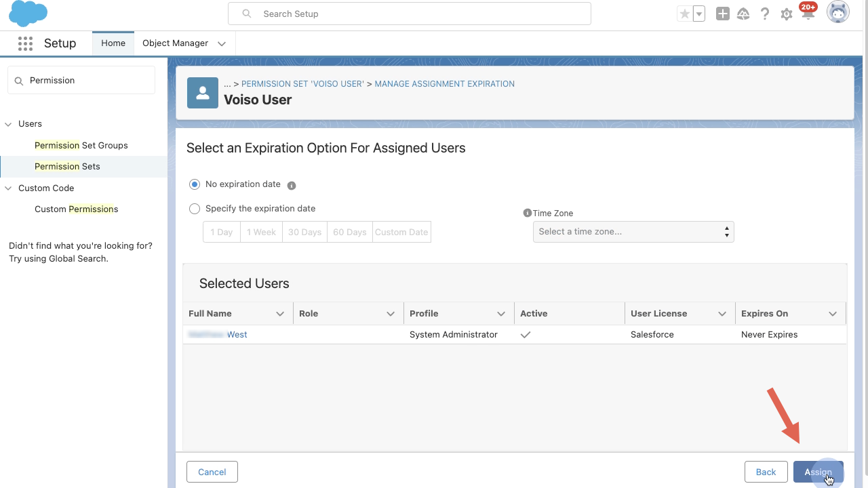Click the info icon beside Time Zone
This screenshot has height=488, width=868.
click(528, 213)
